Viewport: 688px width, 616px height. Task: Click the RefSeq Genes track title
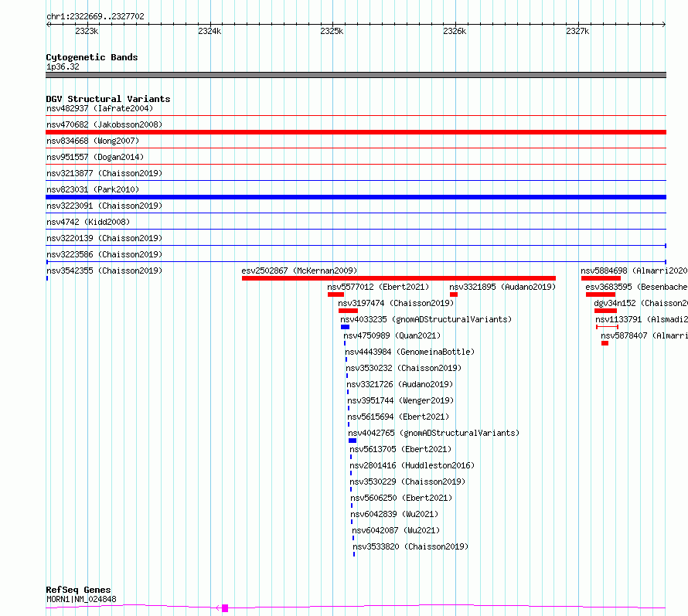point(78,590)
